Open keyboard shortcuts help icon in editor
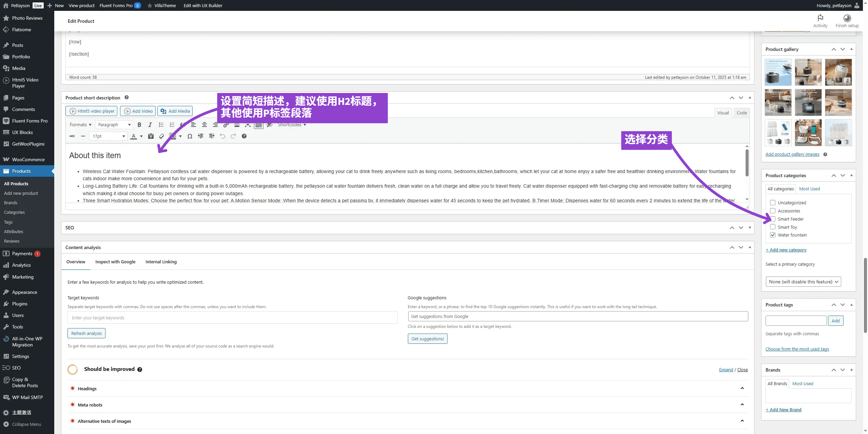 [244, 136]
